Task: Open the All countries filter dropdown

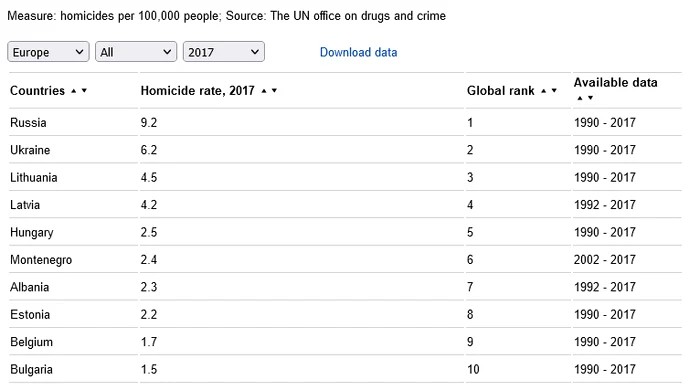Action: pos(136,52)
